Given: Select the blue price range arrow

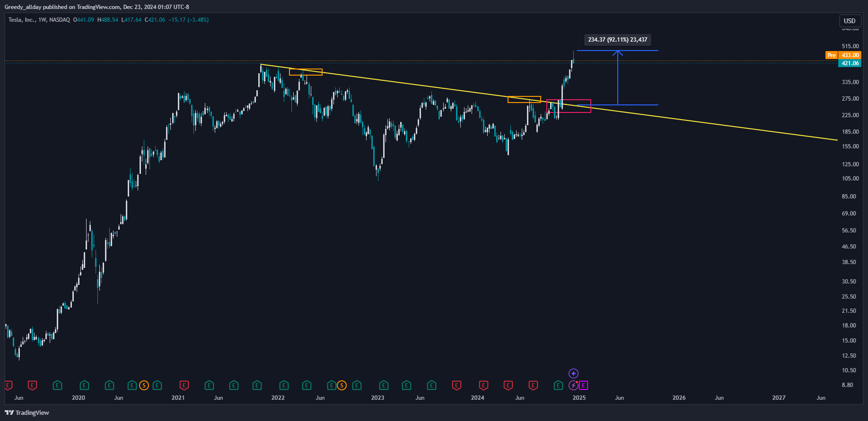Looking at the screenshot, I should [618, 77].
